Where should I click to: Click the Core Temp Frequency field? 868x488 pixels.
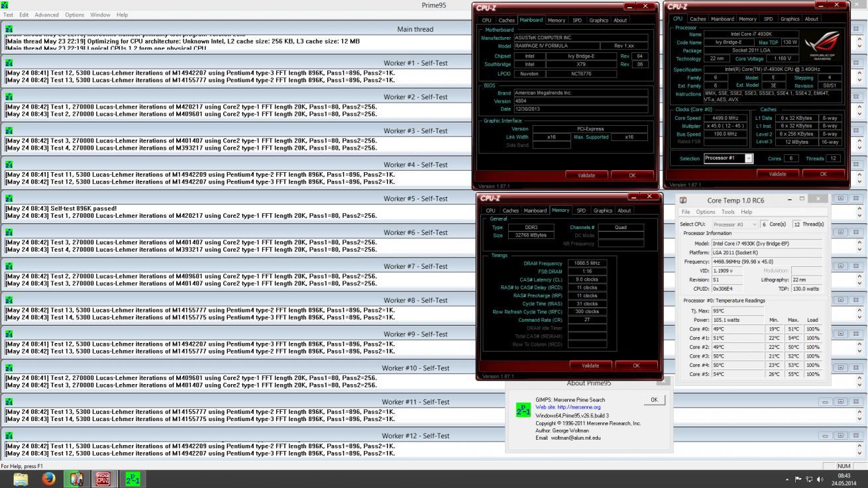(x=767, y=262)
